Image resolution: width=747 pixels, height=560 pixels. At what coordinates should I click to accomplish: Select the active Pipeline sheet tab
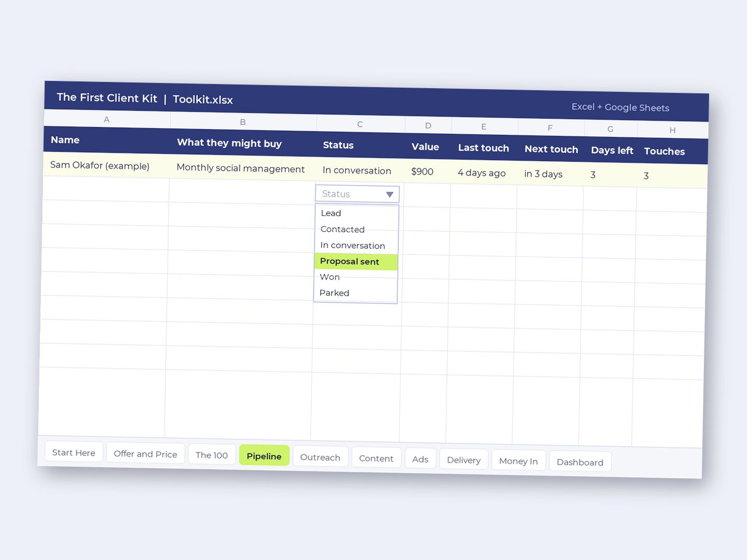[264, 456]
